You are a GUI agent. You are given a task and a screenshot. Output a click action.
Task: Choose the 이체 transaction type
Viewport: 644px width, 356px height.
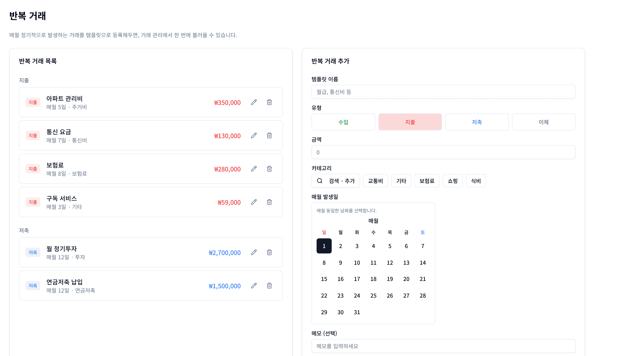coord(544,122)
